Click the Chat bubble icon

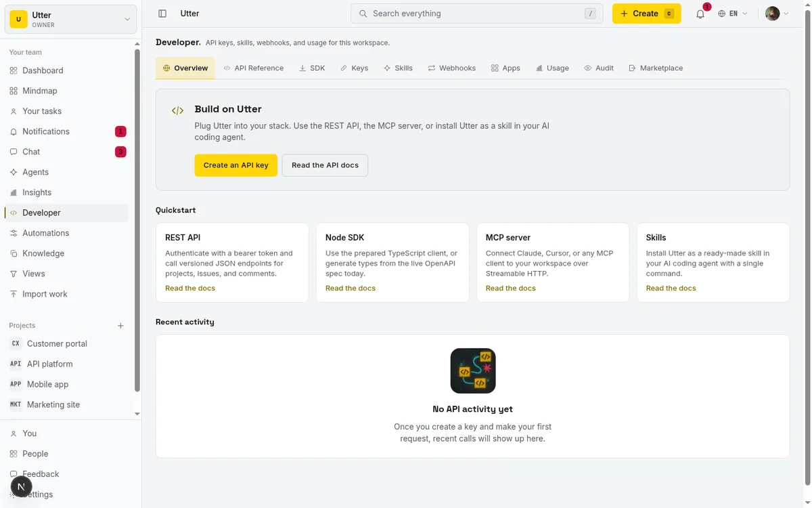[x=14, y=152]
